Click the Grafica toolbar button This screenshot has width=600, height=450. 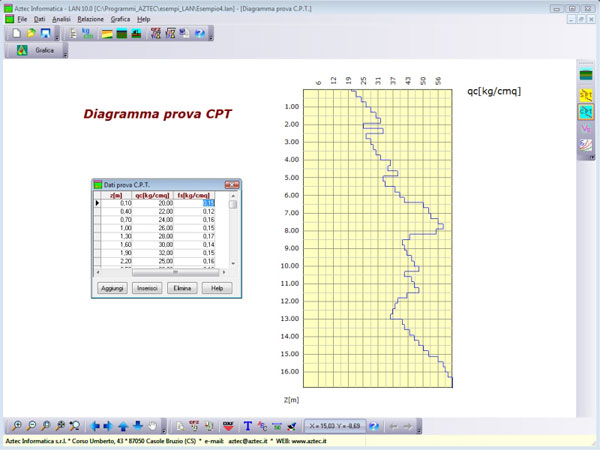coord(35,50)
